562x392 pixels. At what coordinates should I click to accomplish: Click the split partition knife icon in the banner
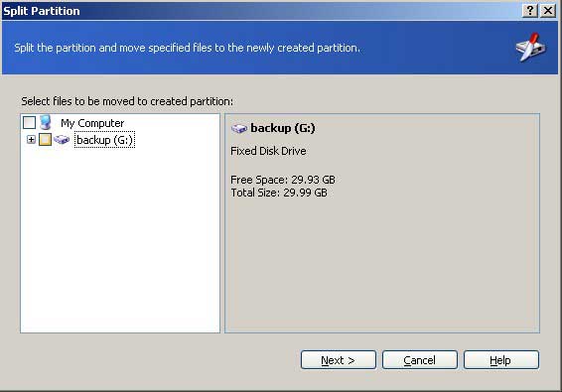(x=531, y=48)
